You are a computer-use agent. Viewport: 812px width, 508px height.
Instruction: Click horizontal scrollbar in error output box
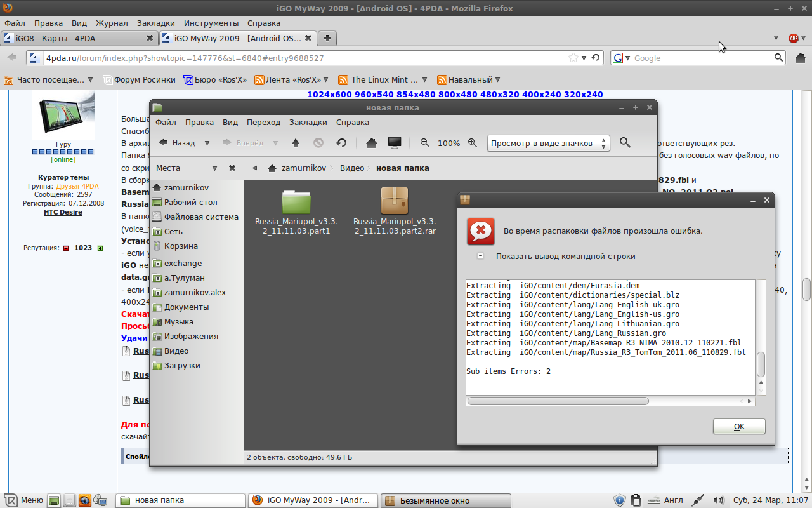coord(558,401)
